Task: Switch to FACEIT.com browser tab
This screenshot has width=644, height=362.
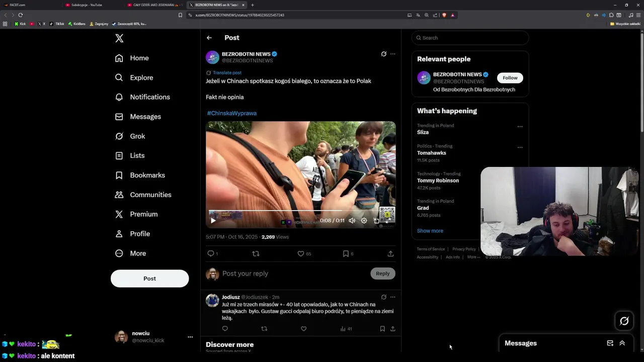Action: click(31, 5)
